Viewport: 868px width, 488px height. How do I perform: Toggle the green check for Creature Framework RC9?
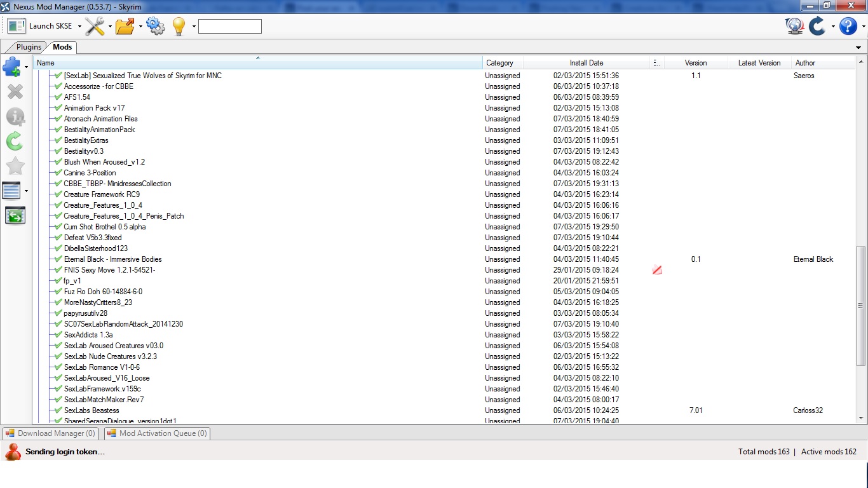(x=58, y=194)
